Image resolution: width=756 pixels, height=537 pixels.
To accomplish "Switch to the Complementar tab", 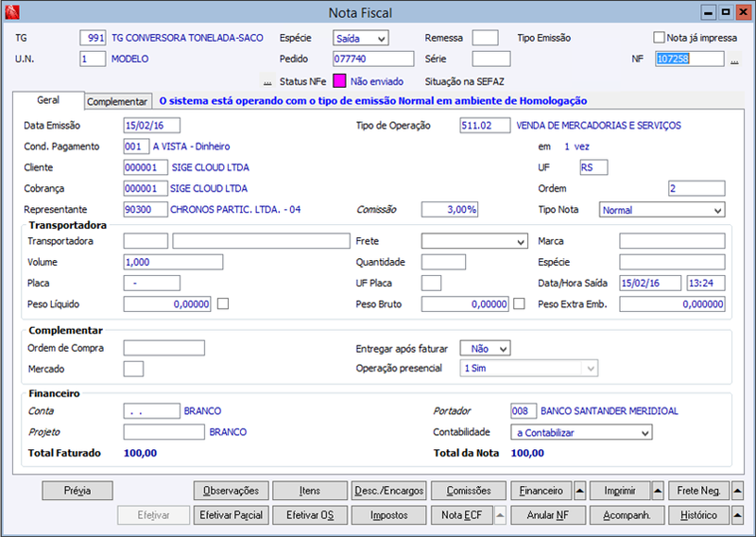I will coord(117,101).
